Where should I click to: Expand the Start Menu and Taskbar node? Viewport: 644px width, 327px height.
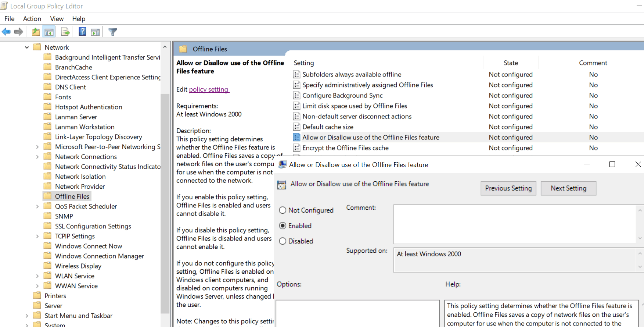(27, 316)
